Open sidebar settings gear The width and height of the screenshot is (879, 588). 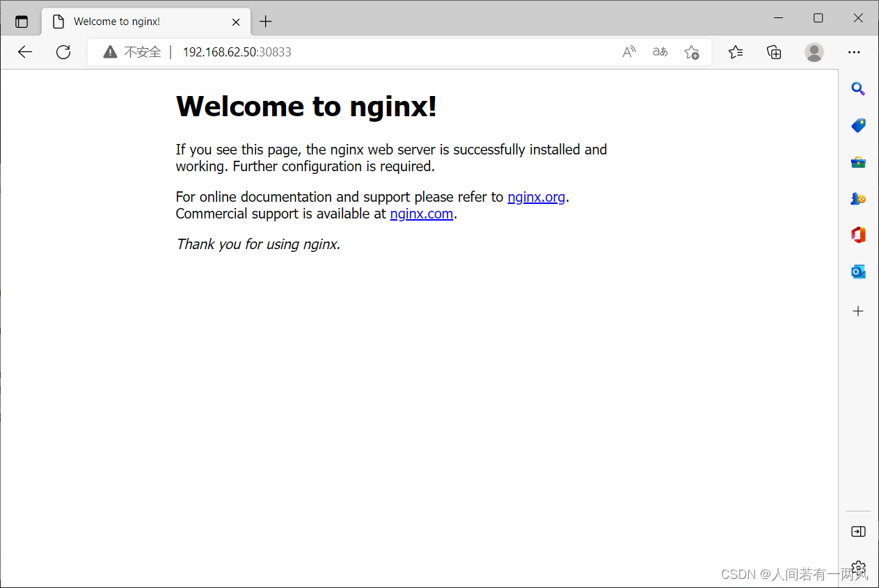pos(858,568)
